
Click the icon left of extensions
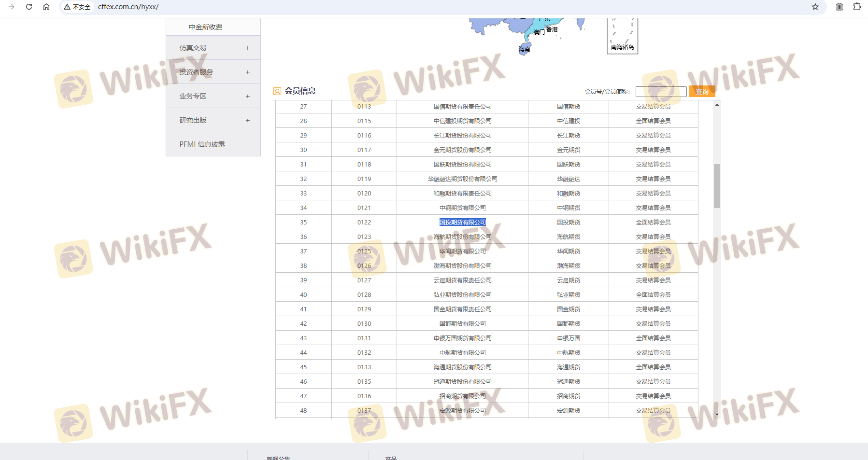pyautogui.click(x=840, y=7)
